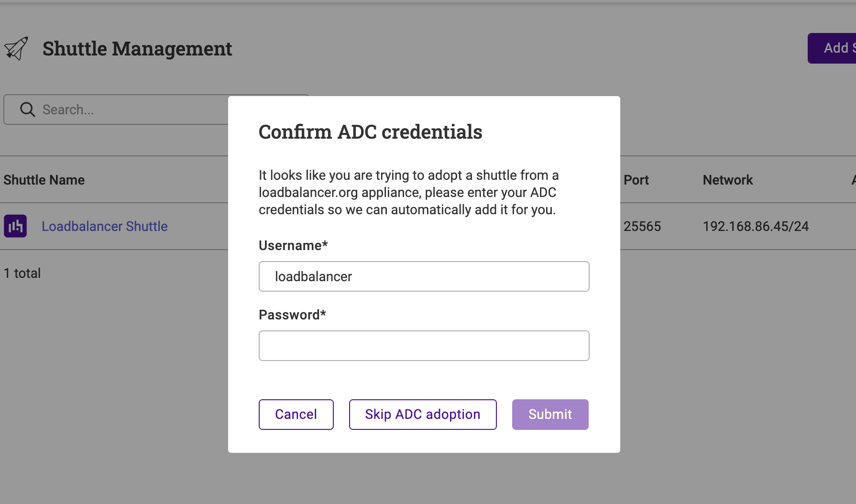Select the Shuttle Name column header

point(44,180)
